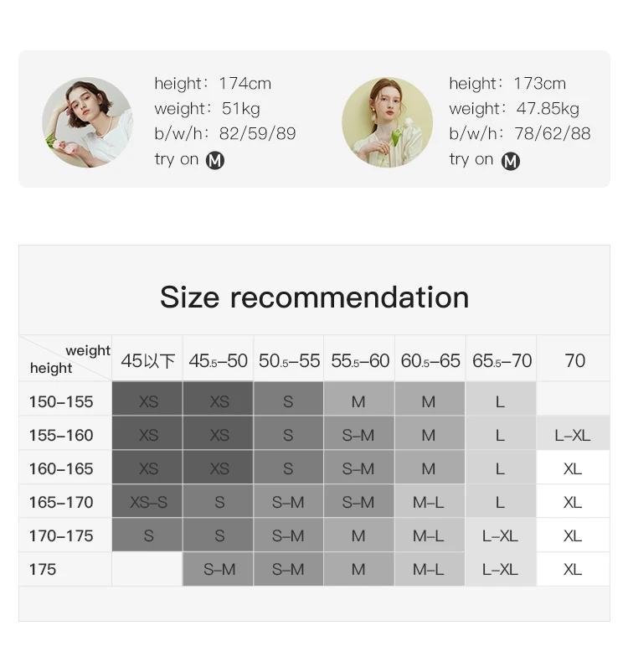Select the 50.5–55 weight column header
The image size is (628, 672).
[x=289, y=360]
